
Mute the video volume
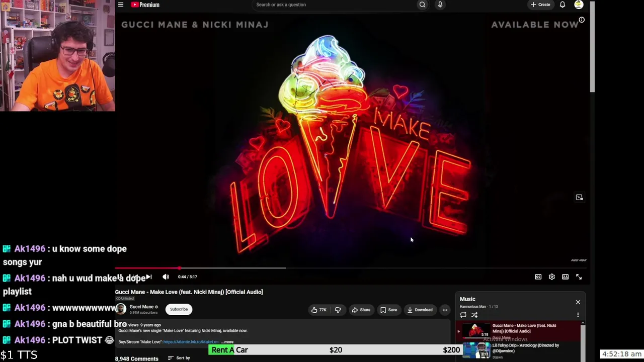point(166,277)
